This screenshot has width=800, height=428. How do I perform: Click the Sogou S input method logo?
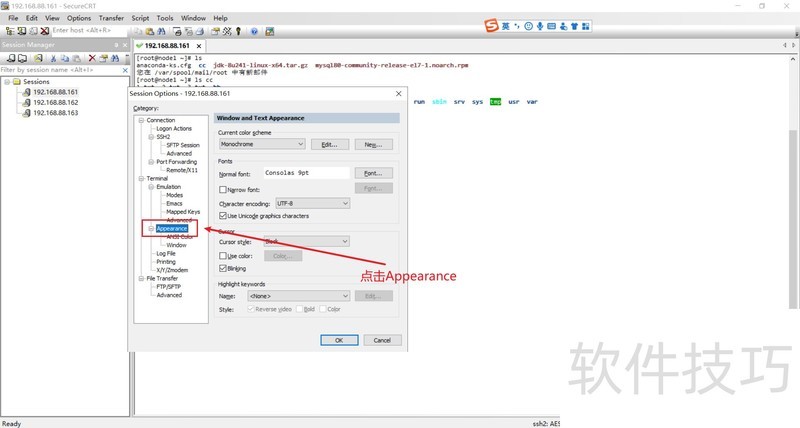point(491,26)
